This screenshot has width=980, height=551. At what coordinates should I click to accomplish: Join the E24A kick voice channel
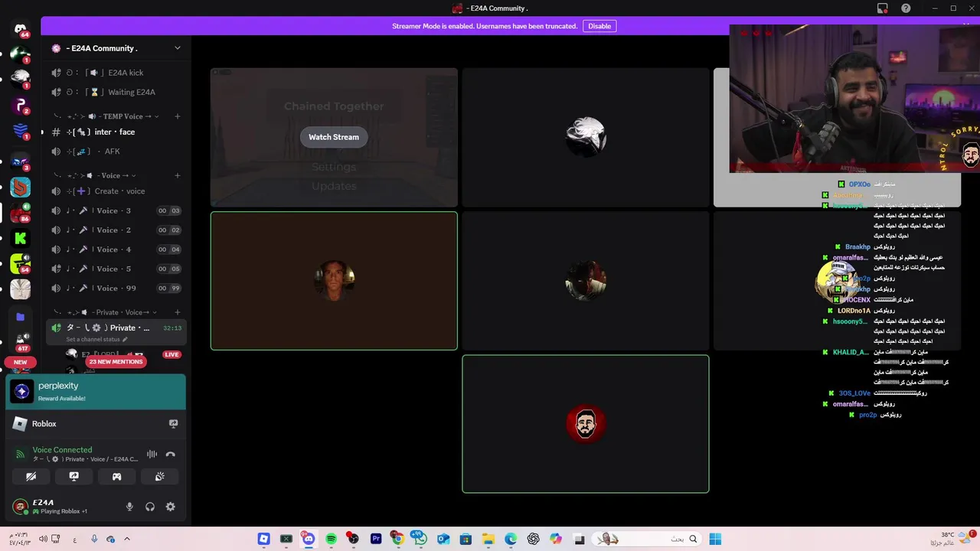coord(116,73)
